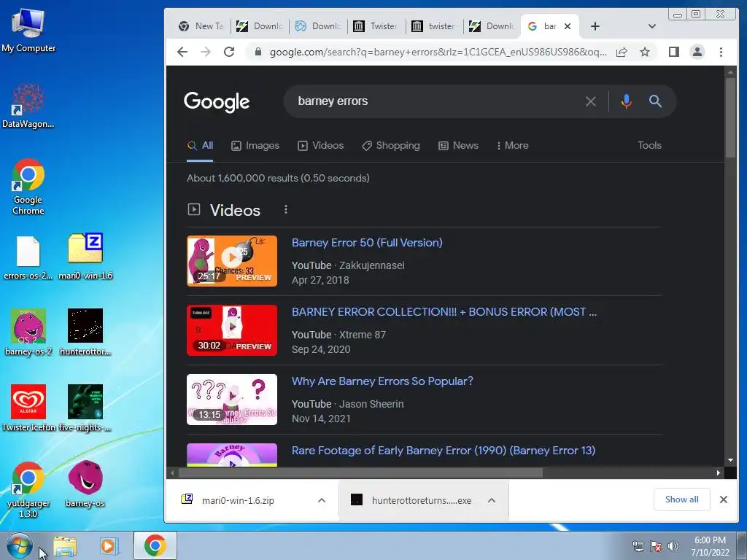The width and height of the screenshot is (747, 560).
Task: Open Google Chrome desktop shortcut
Action: 28,187
